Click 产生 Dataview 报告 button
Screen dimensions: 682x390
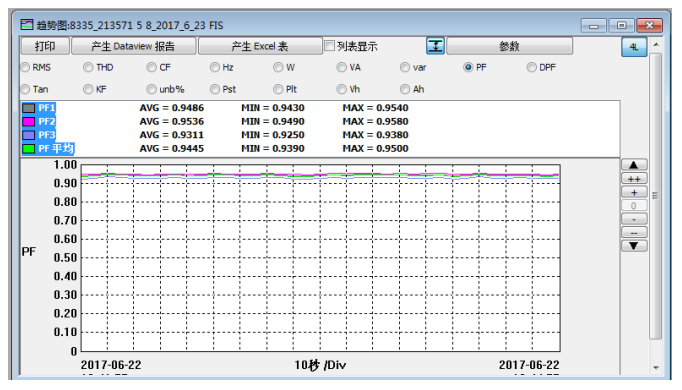tap(133, 46)
